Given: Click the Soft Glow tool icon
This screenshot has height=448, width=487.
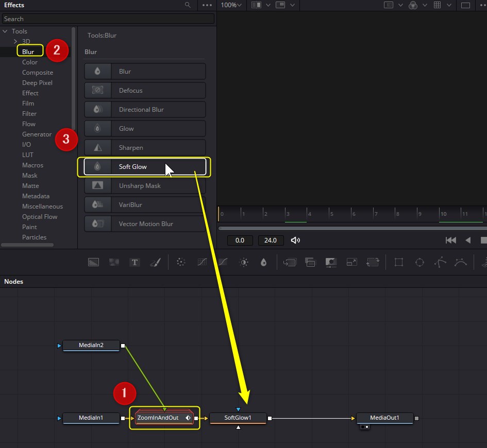Looking at the screenshot, I should [x=97, y=167].
